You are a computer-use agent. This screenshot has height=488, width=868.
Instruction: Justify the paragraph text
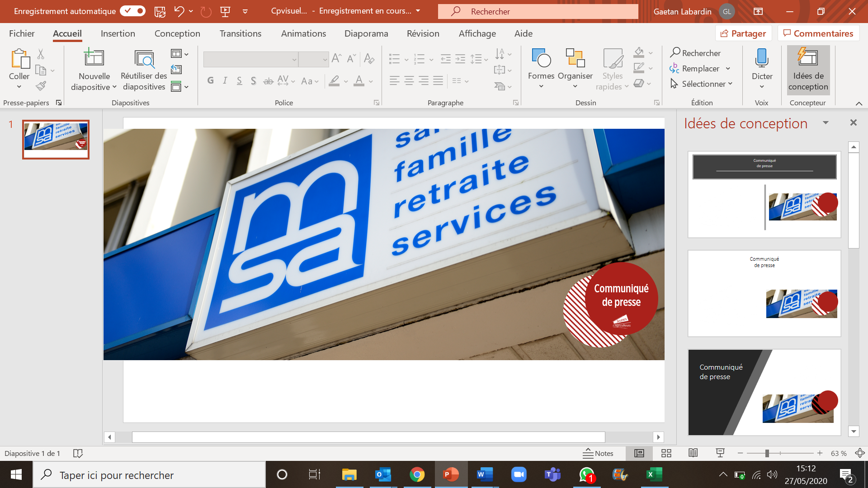tap(438, 81)
